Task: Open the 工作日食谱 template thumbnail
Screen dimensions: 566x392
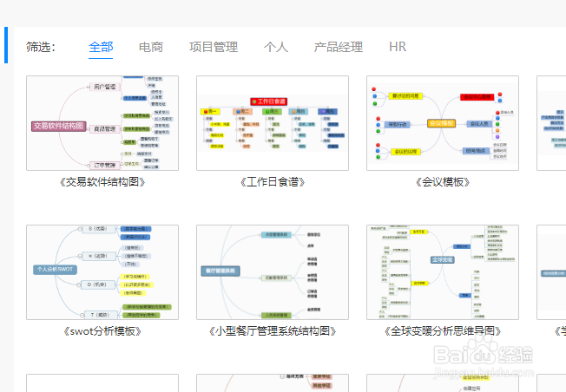Action: [273, 123]
